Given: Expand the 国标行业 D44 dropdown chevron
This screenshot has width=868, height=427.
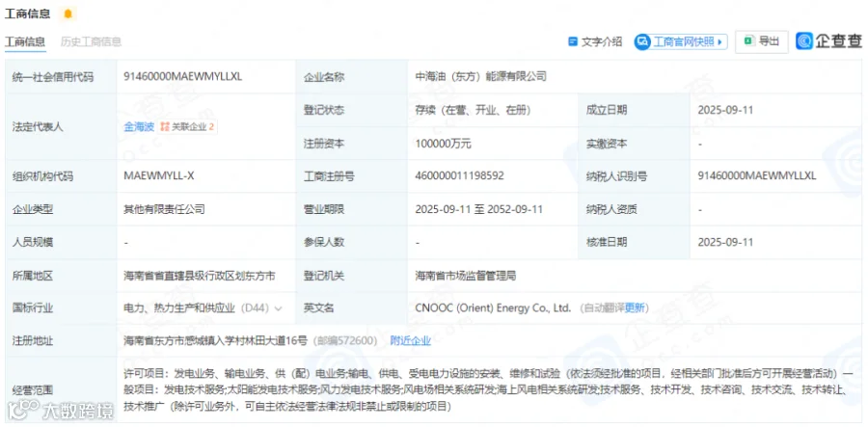Looking at the screenshot, I should pos(278,308).
